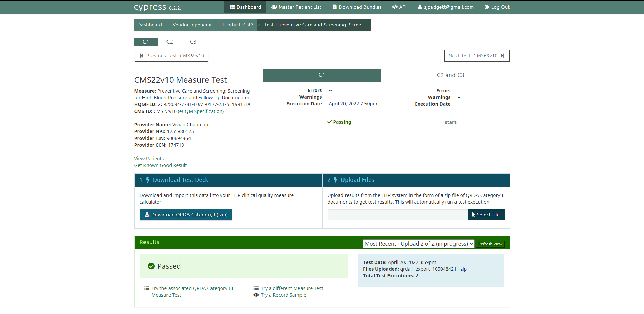Click the cursor icon on the Select file button
644x314 pixels.
click(473, 215)
